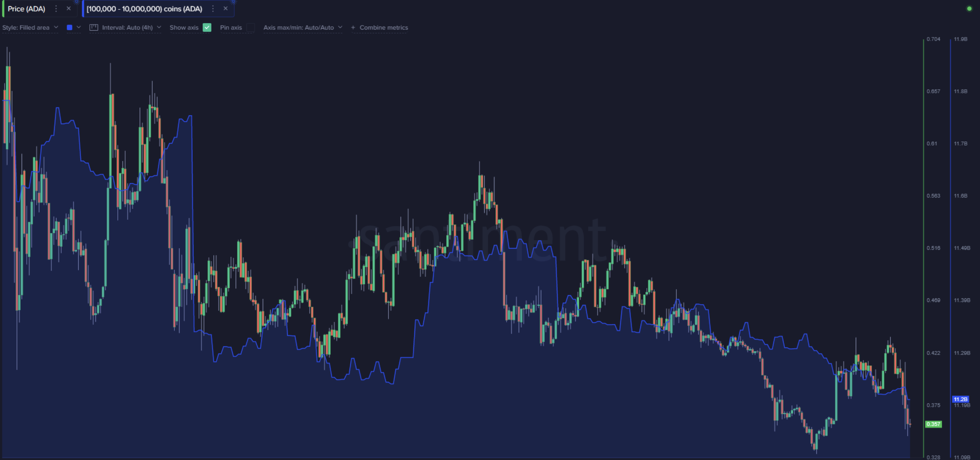Open the coins (ADA) metric three-dot menu
The image size is (980, 460).
pyautogui.click(x=213, y=8)
